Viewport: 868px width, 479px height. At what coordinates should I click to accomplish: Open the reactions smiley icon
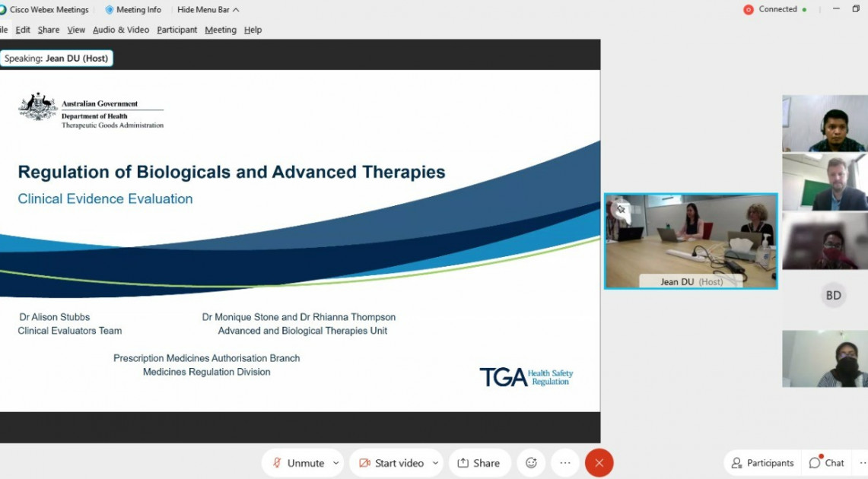(x=531, y=463)
